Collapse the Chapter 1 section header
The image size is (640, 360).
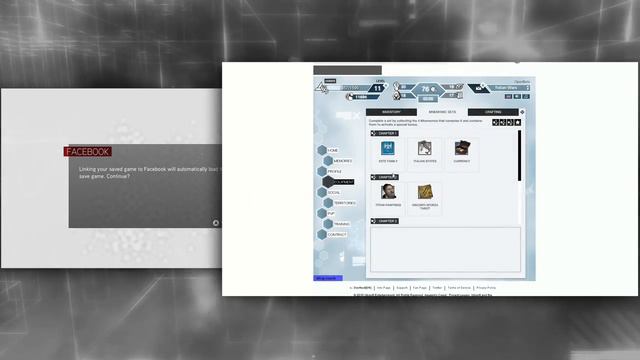(384, 133)
